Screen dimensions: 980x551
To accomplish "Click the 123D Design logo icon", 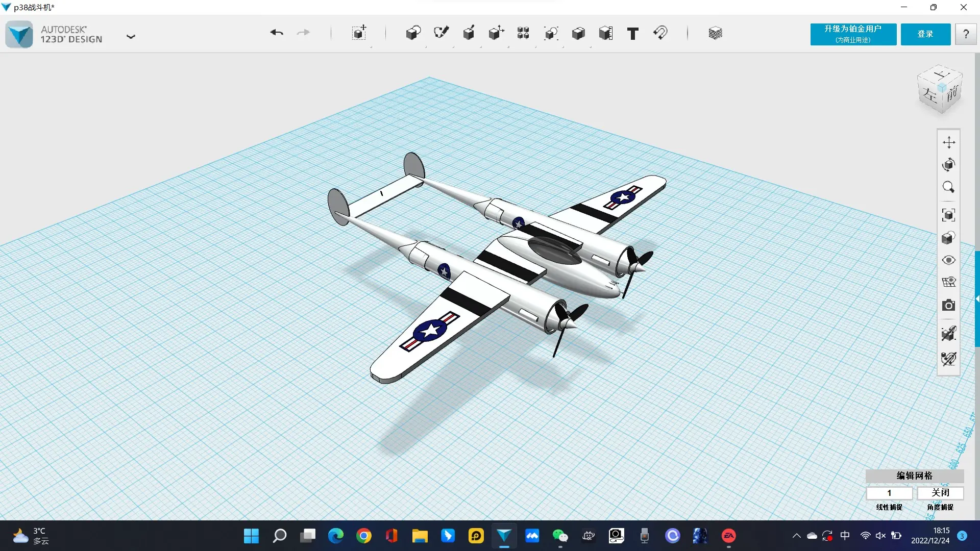I will pyautogui.click(x=19, y=34).
